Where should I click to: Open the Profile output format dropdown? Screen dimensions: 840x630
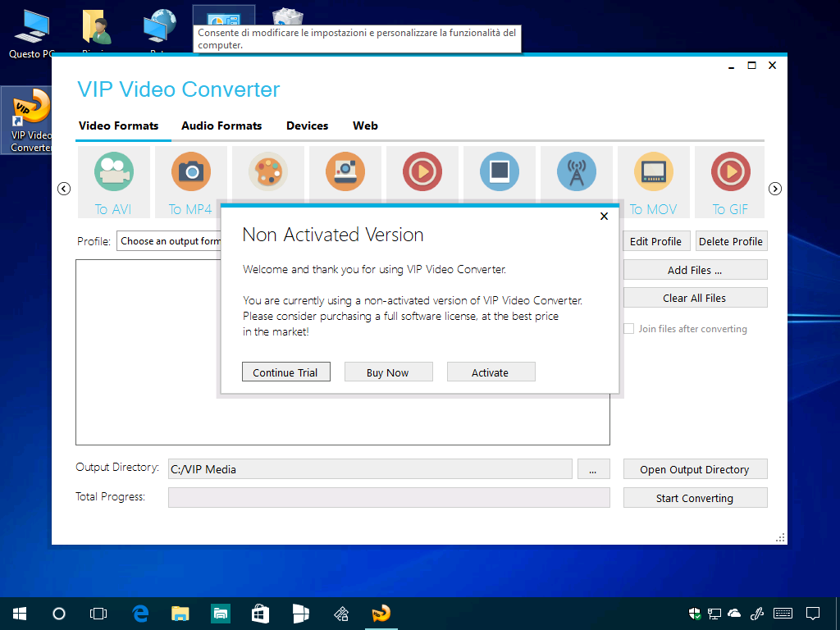click(x=169, y=241)
